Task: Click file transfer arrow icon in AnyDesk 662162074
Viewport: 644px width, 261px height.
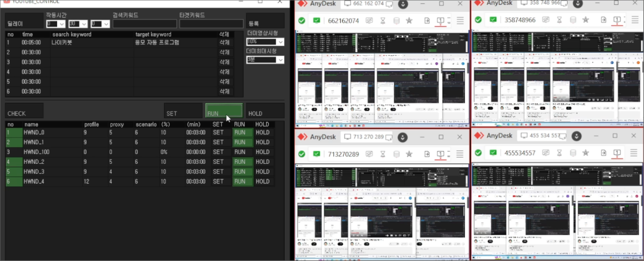Action: 427,20
